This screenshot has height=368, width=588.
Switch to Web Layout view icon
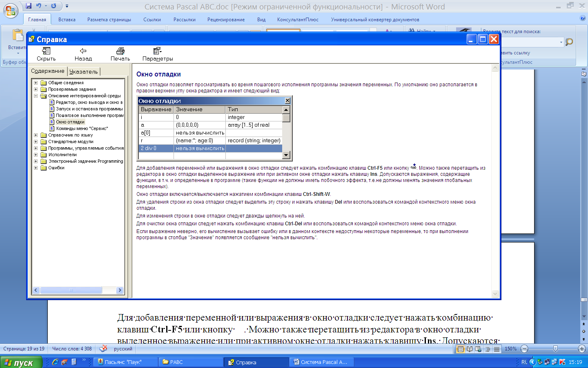pyautogui.click(x=478, y=349)
